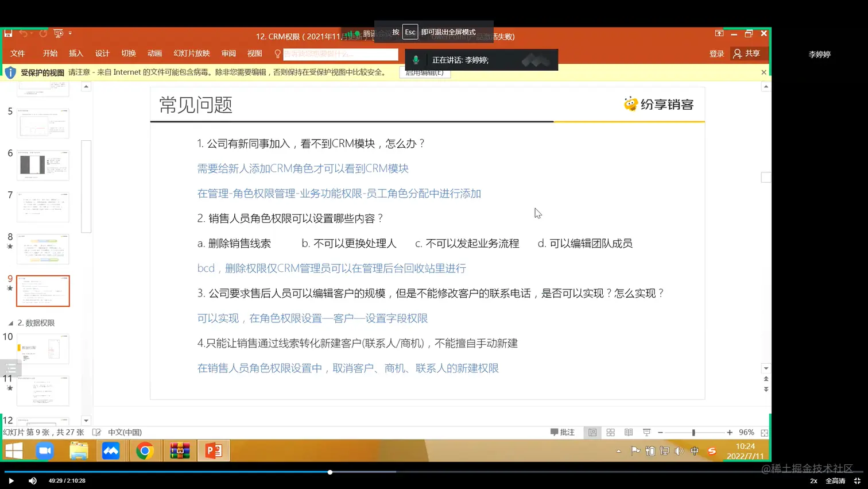Image resolution: width=868 pixels, height=489 pixels.
Task: Click the 共享 share button
Action: tap(746, 53)
